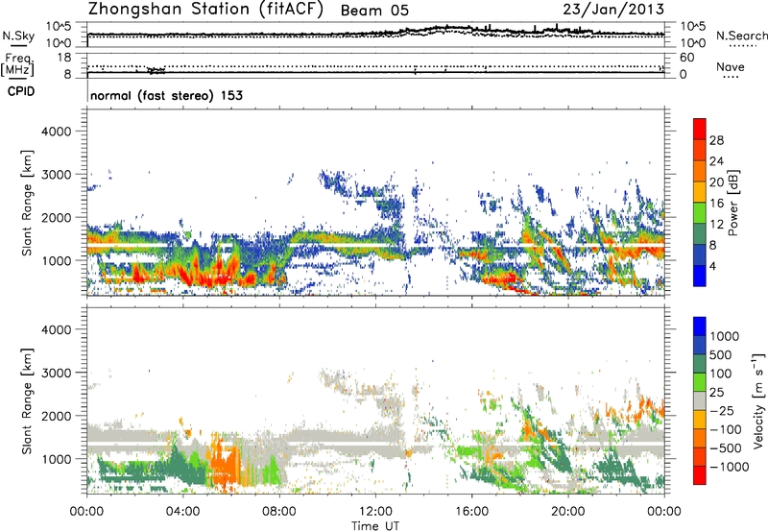Click the frequency axis '18' tick label
The width and height of the screenshot is (768, 532).
(64, 58)
